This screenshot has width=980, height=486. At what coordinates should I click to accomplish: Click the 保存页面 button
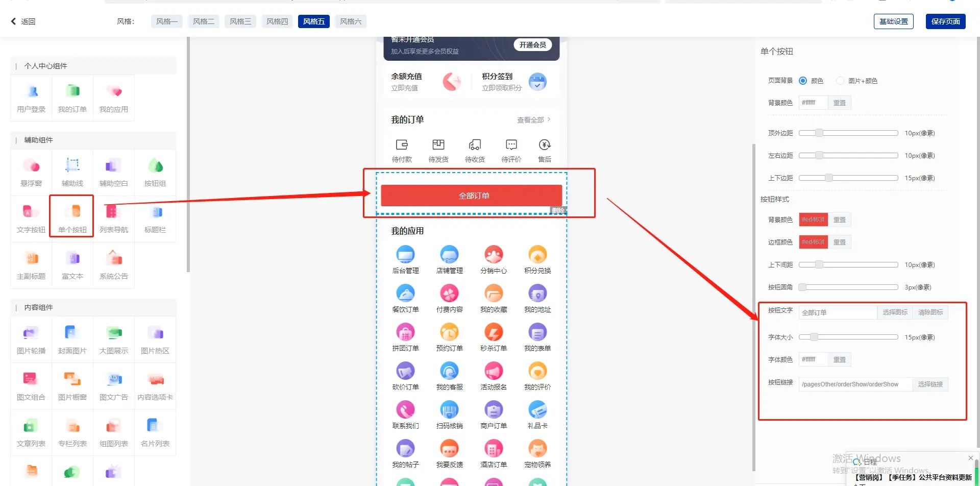click(945, 21)
